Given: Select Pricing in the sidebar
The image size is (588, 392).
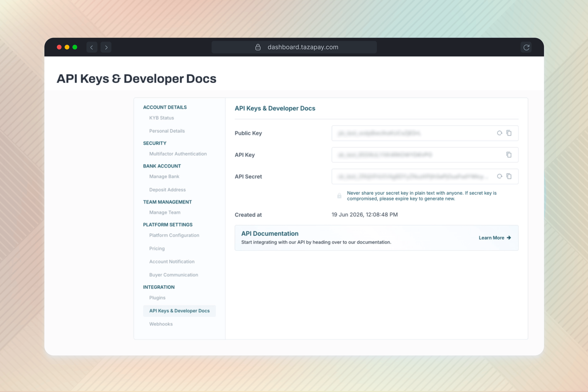Looking at the screenshot, I should 157,249.
